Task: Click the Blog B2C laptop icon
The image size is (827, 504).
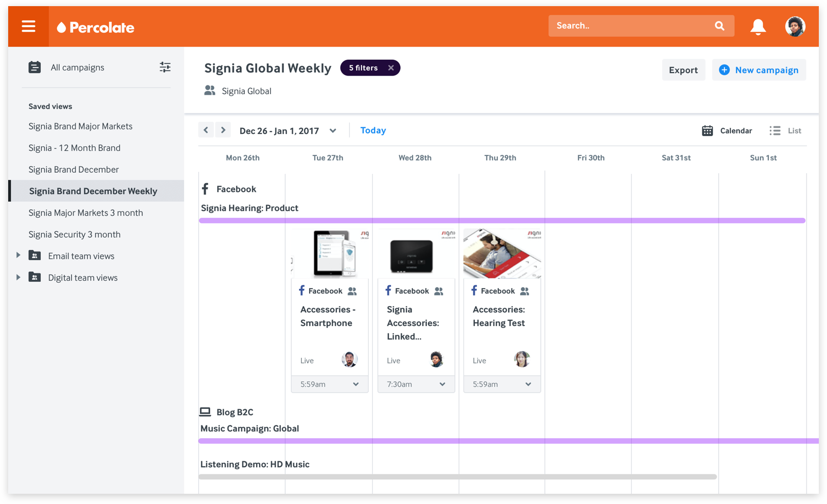Action: point(205,411)
